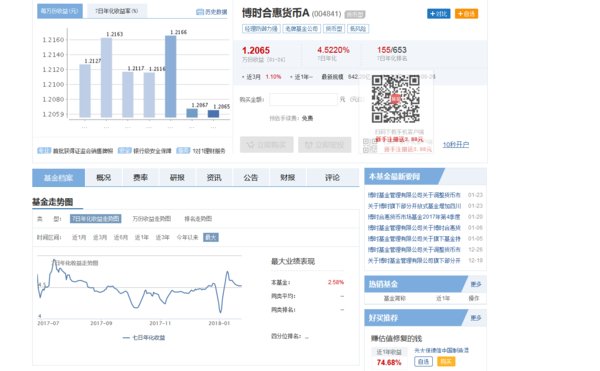The image size is (600, 371).
Task: Click the grey 立即购买 buy button
Action: point(267,145)
